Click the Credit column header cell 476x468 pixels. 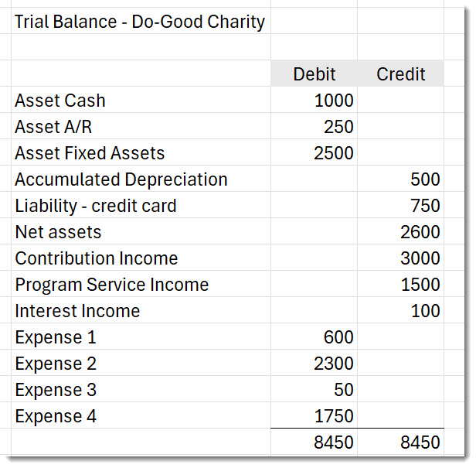(400, 74)
